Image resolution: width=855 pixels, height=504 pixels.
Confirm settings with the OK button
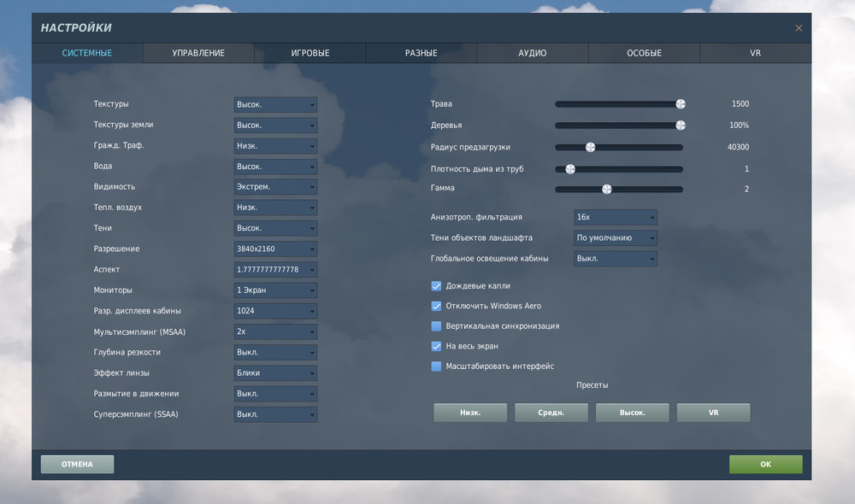click(765, 464)
